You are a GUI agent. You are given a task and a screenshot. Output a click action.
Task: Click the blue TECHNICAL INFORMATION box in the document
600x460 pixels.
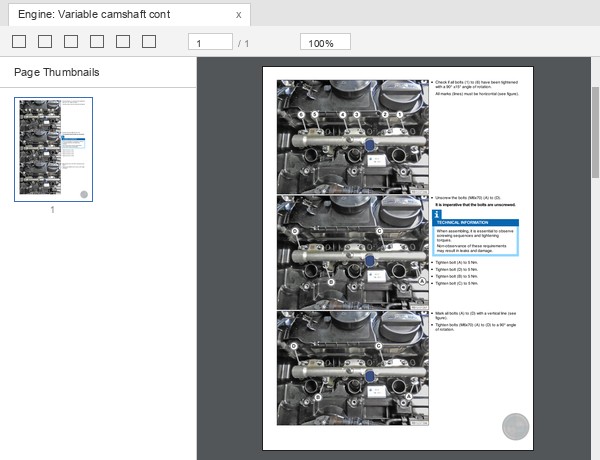[x=476, y=233]
